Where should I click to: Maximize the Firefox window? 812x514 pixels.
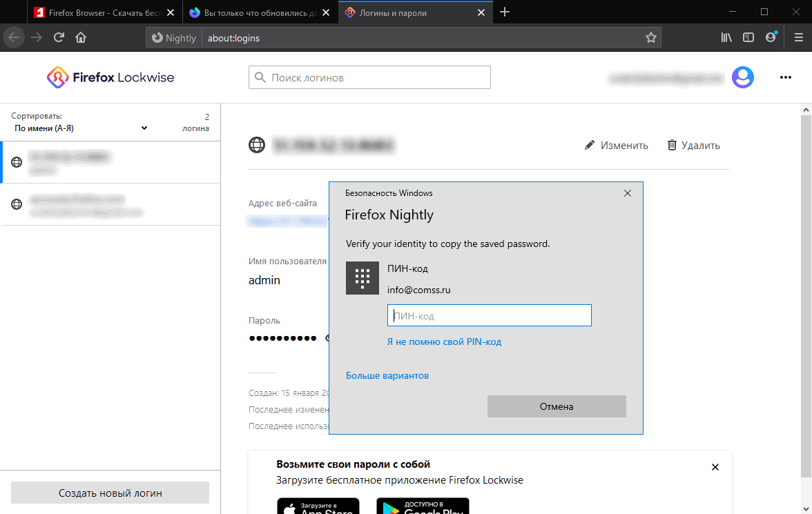coord(764,12)
